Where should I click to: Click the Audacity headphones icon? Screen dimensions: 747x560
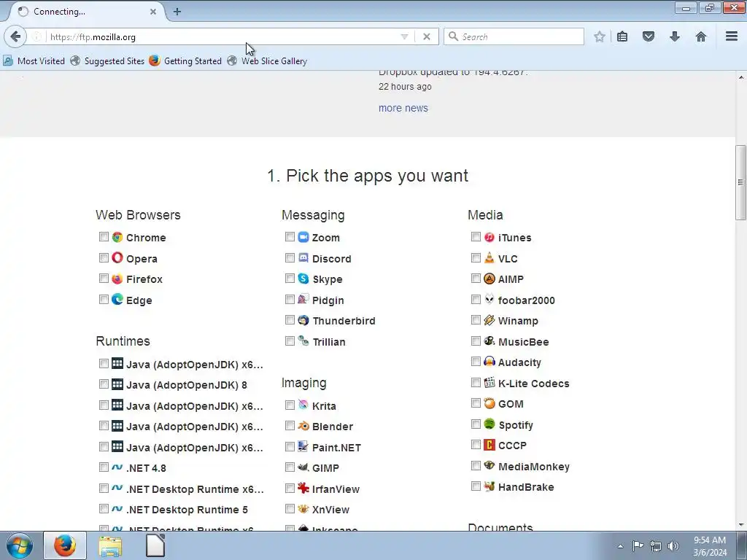(x=489, y=362)
